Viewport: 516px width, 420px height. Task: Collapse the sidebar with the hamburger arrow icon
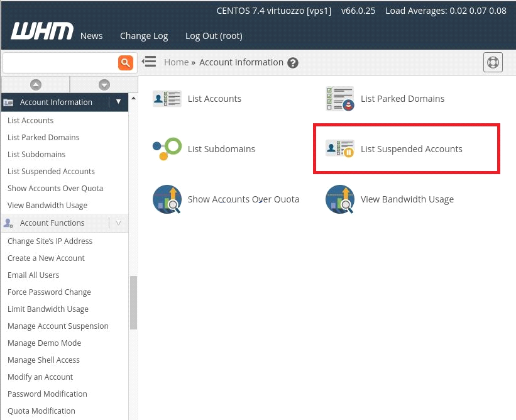click(149, 62)
